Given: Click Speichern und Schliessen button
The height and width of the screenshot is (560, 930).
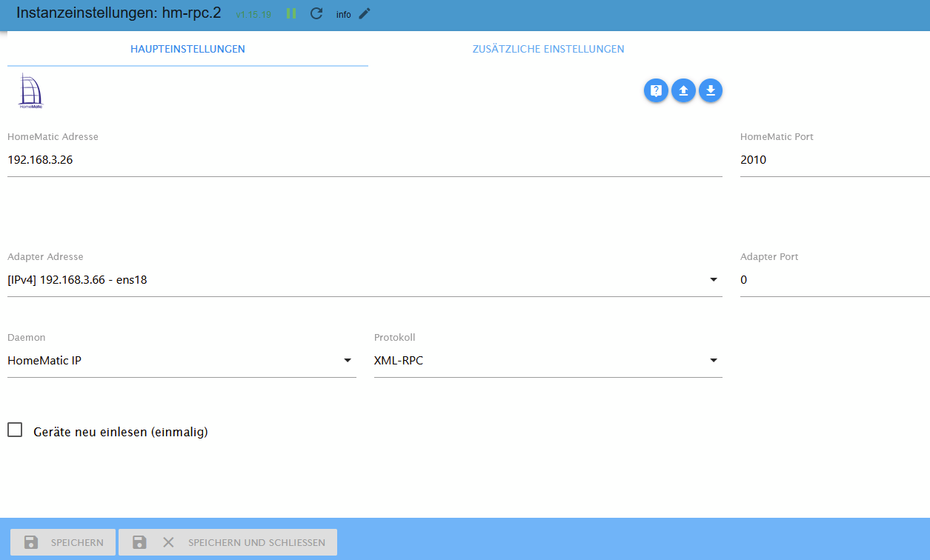Looking at the screenshot, I should pyautogui.click(x=228, y=542).
